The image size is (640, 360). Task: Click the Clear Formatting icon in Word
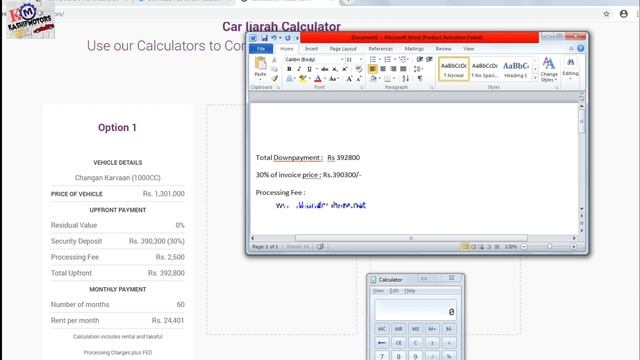(358, 69)
